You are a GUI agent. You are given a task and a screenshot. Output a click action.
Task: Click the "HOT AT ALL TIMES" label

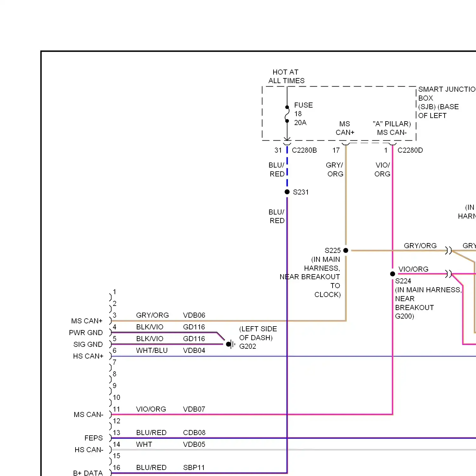(286, 76)
